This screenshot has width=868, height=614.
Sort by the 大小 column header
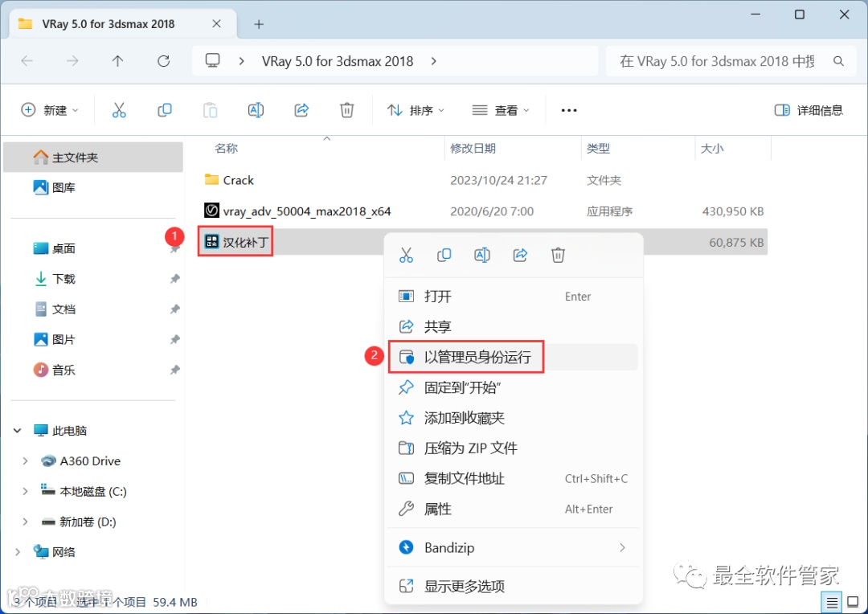pyautogui.click(x=712, y=149)
